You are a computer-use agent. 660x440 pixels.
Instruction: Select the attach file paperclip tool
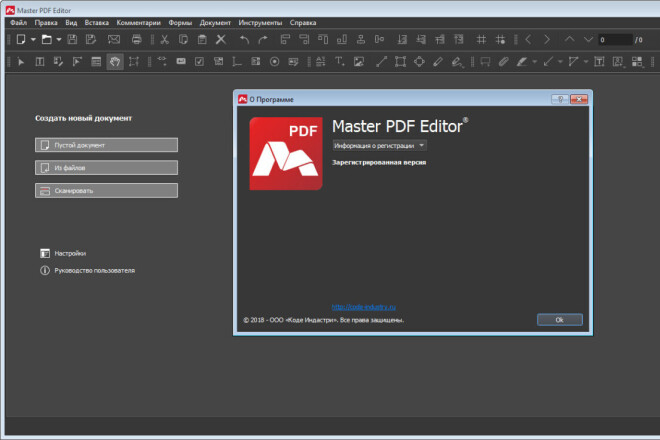point(503,62)
